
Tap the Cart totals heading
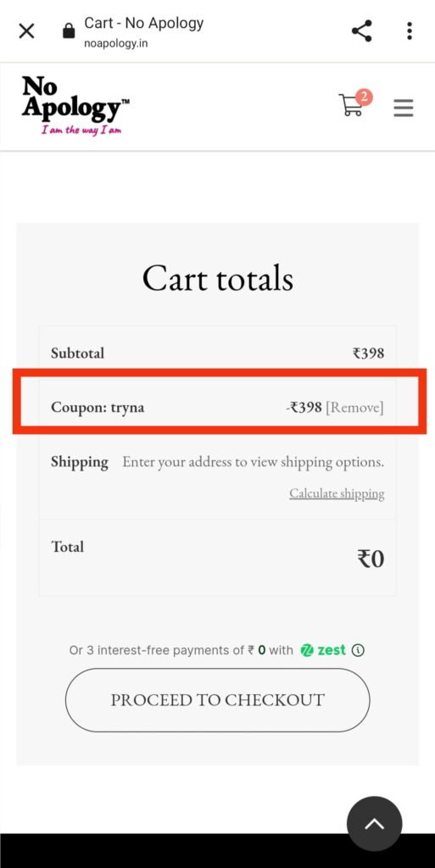(217, 278)
